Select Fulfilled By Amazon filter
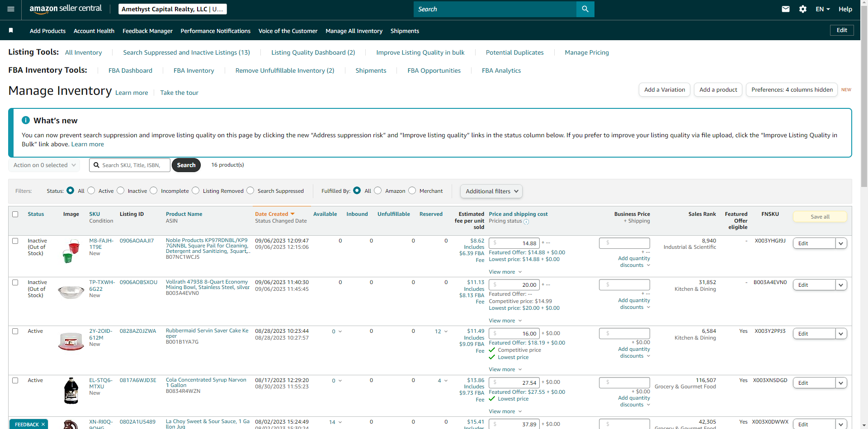The image size is (868, 429). pyautogui.click(x=378, y=191)
